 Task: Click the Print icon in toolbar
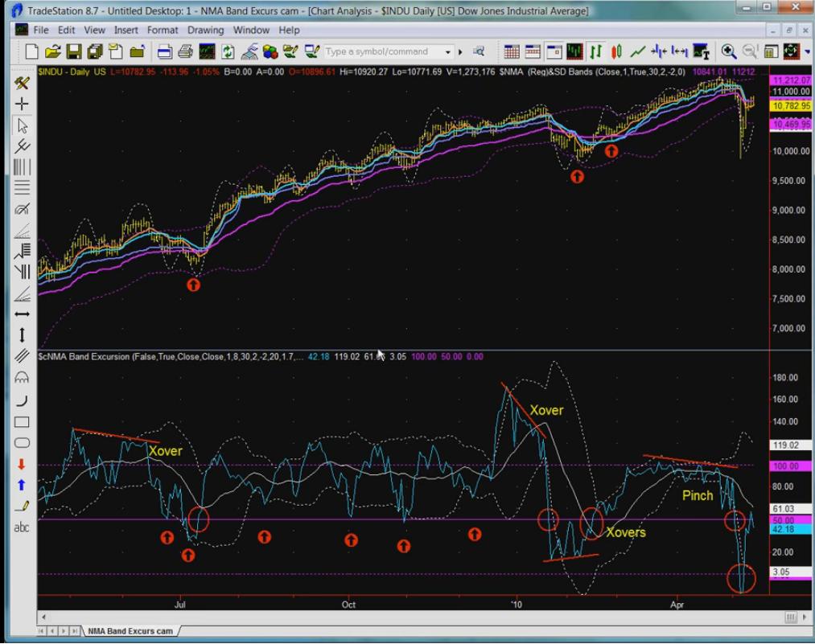point(185,52)
